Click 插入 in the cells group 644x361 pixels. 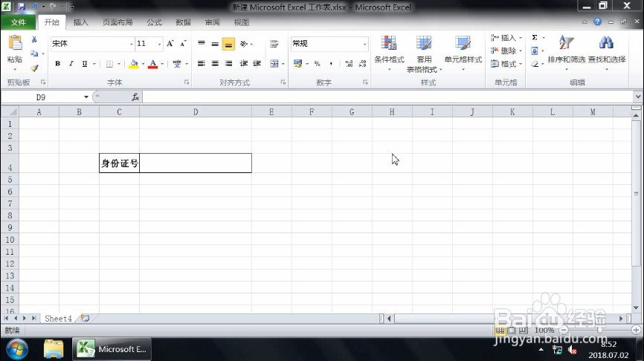coord(506,38)
